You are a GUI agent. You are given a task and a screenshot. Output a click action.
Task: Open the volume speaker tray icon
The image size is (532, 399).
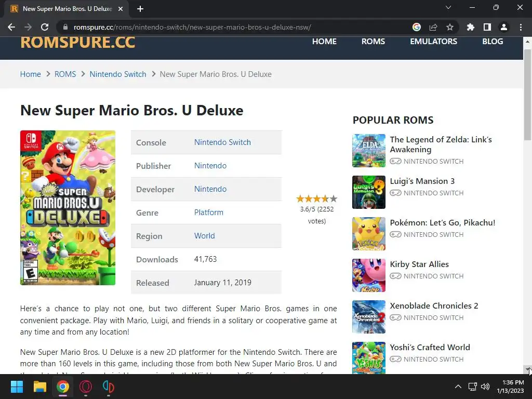(486, 387)
